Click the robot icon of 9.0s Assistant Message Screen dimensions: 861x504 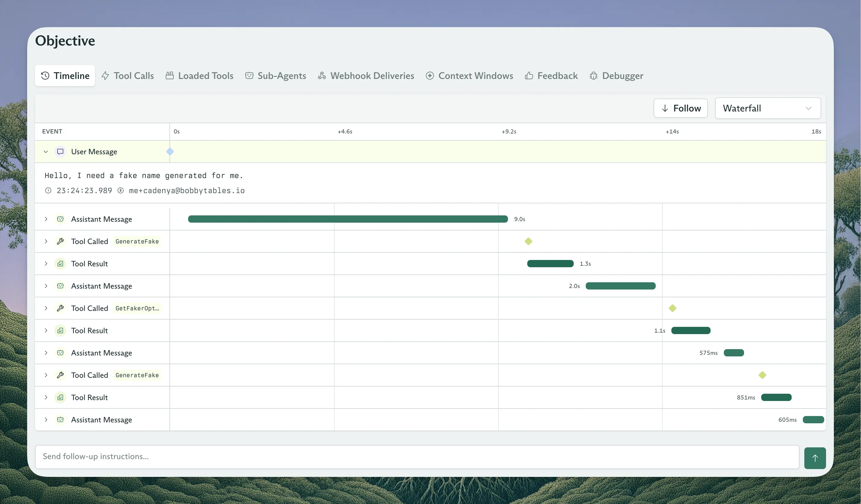click(x=61, y=219)
